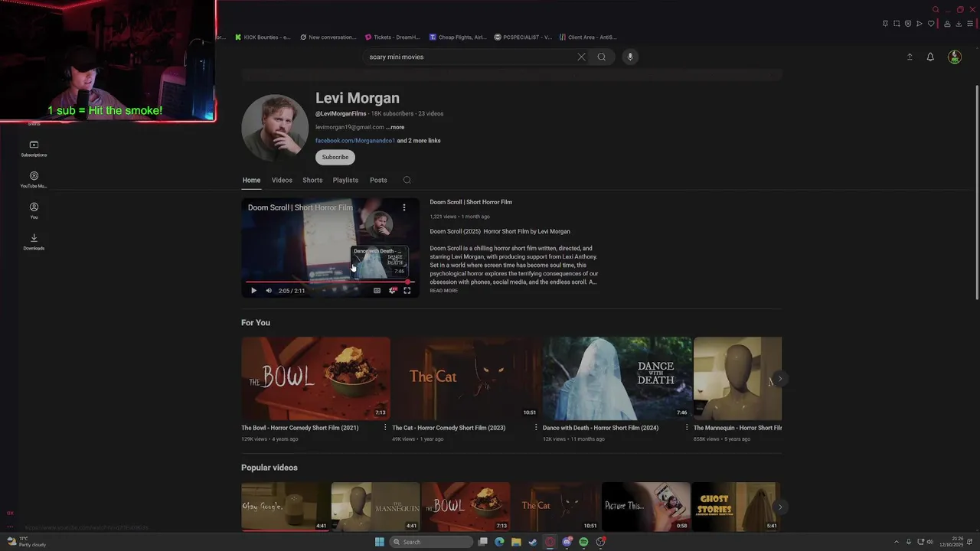This screenshot has height=551, width=980.
Task: Expand the system tray hidden icons chevron
Action: click(897, 542)
